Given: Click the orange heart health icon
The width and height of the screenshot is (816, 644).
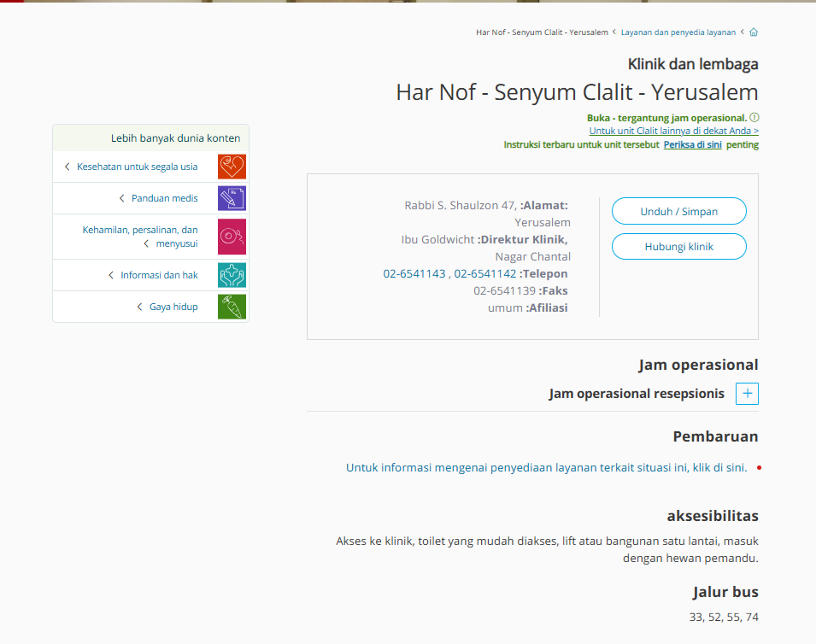Looking at the screenshot, I should [x=232, y=167].
